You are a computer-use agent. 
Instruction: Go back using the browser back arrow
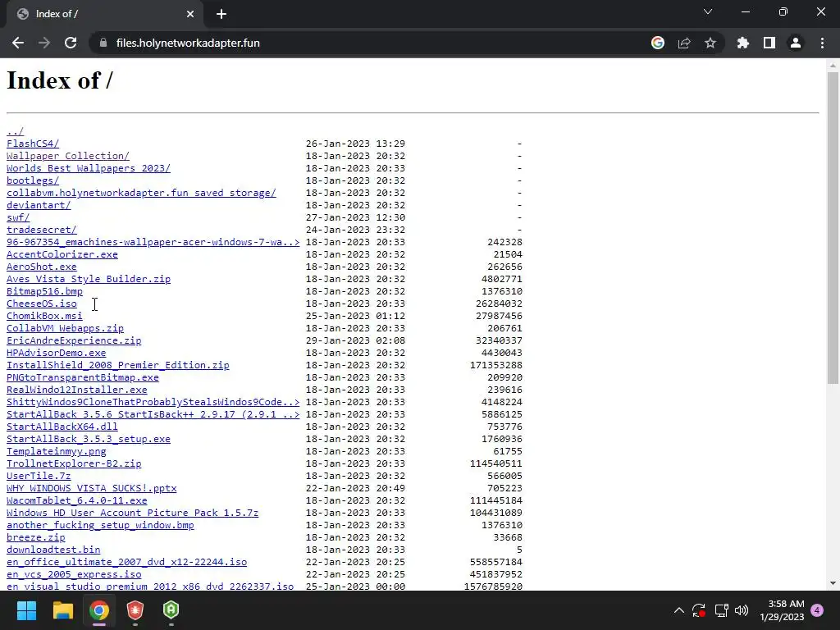pos(18,43)
